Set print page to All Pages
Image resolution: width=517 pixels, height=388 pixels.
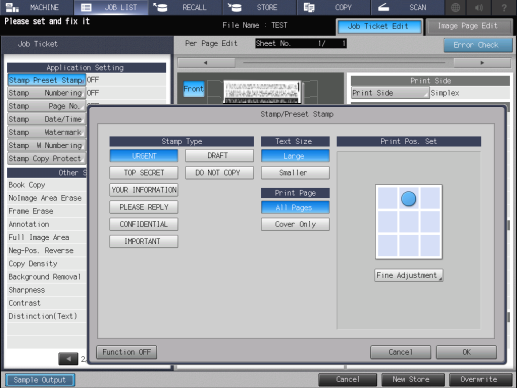(x=295, y=207)
